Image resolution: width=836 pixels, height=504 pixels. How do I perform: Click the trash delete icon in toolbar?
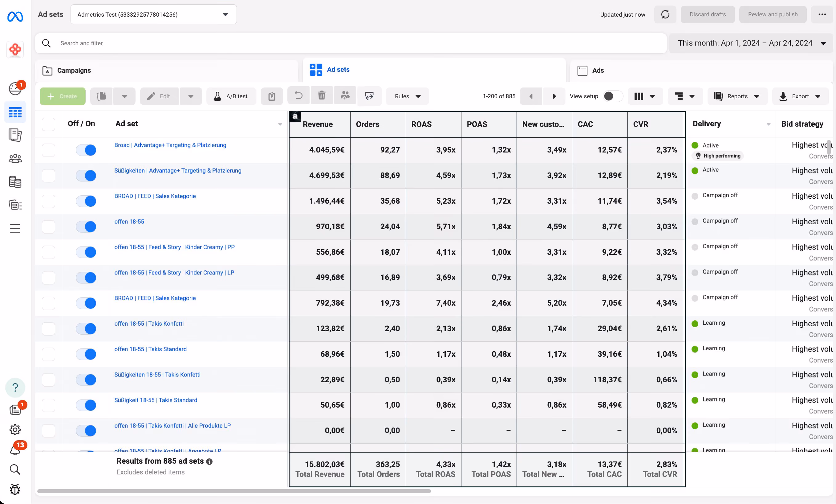322,96
